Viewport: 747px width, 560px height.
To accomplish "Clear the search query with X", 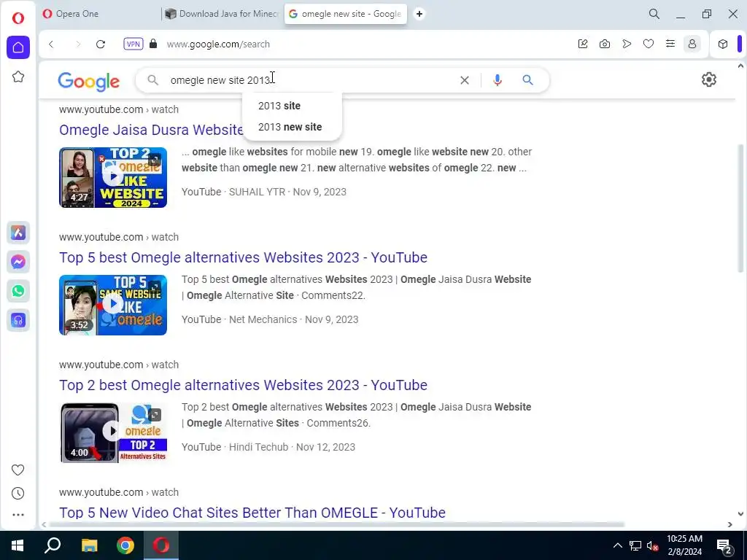I will pyautogui.click(x=465, y=80).
